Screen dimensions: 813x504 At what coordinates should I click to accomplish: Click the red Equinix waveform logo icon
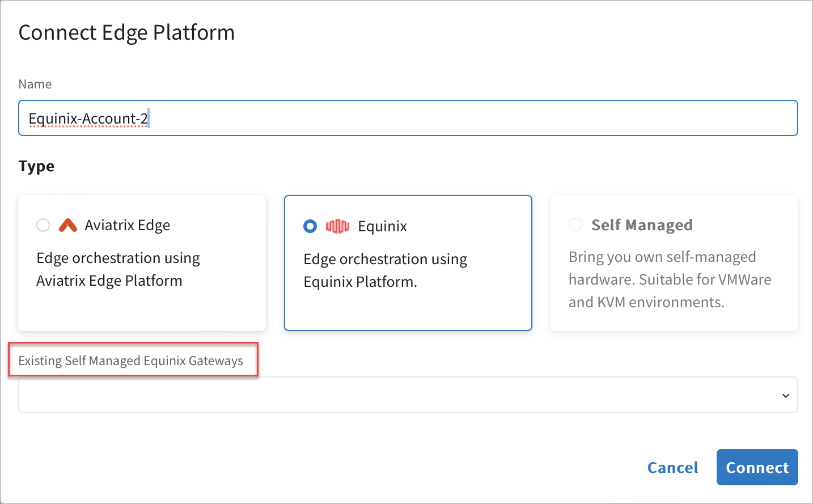click(338, 226)
